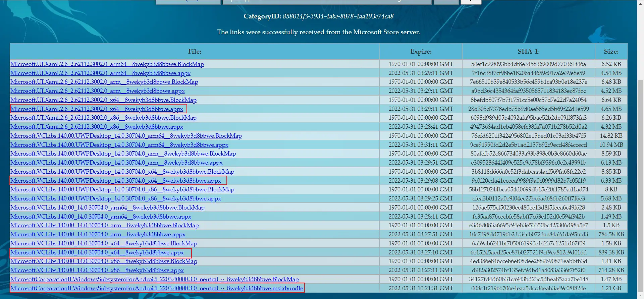
Task: Open VCLibs UWPDesktop arm64 BlockMap link
Action: 126,136
